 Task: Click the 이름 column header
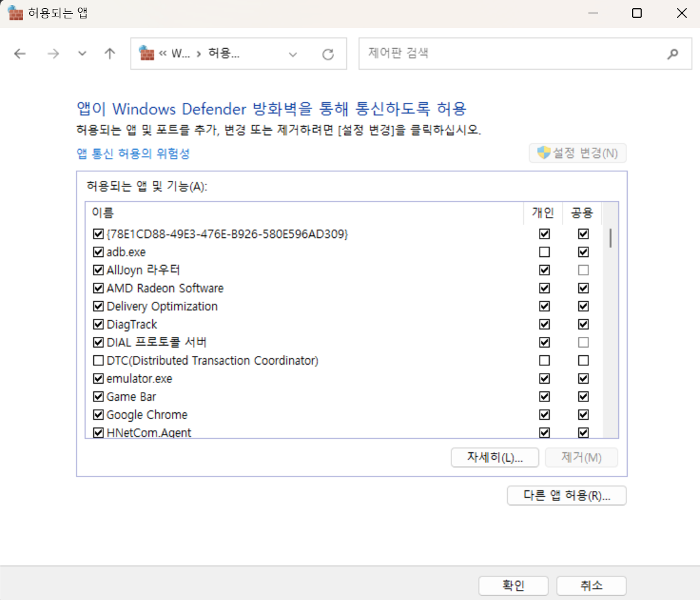coord(304,212)
